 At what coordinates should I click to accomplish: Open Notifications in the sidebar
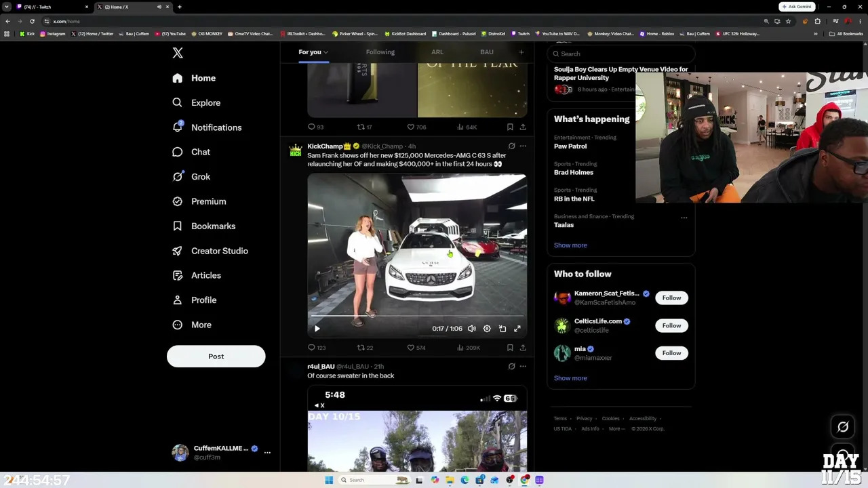coord(207,127)
